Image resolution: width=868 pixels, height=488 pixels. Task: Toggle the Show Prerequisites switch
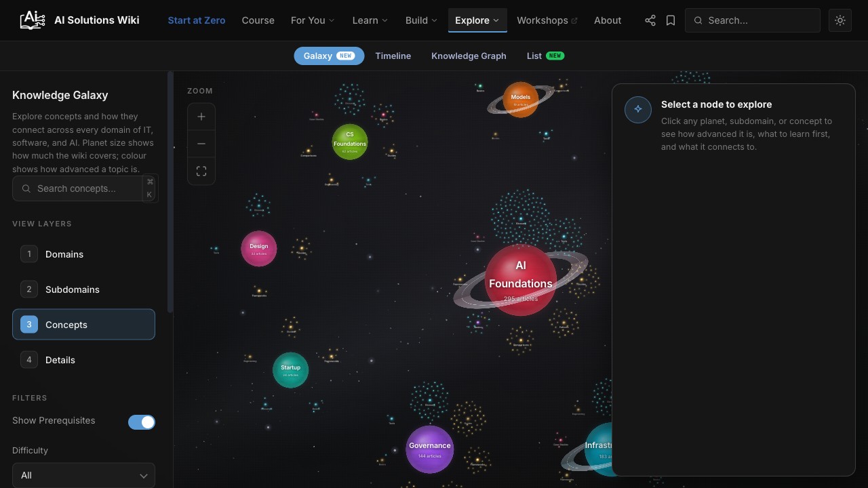142,422
